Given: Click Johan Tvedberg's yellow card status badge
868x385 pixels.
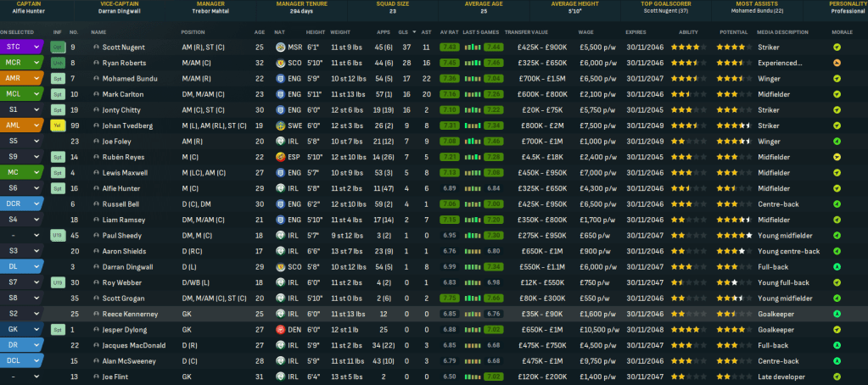Looking at the screenshot, I should coord(58,125).
